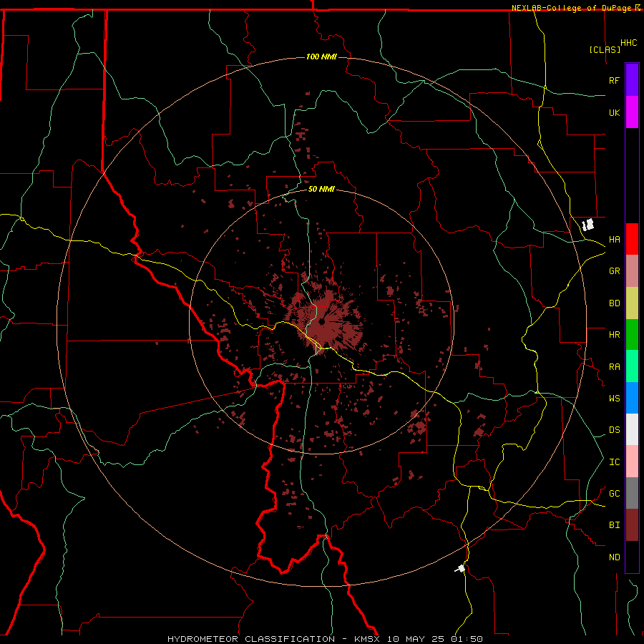The width and height of the screenshot is (644, 644).
Task: Click the RF legend label
Action: pyautogui.click(x=615, y=80)
